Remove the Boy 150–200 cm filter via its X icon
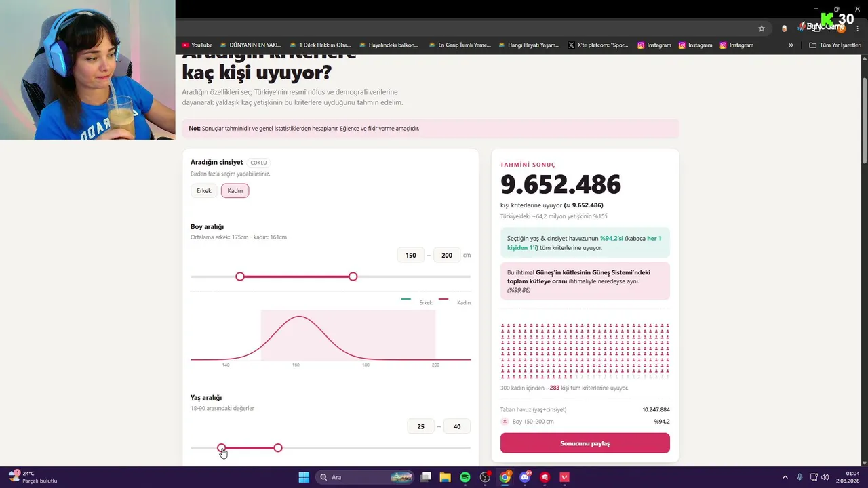Screen dimensions: 868x488 pos(505,422)
